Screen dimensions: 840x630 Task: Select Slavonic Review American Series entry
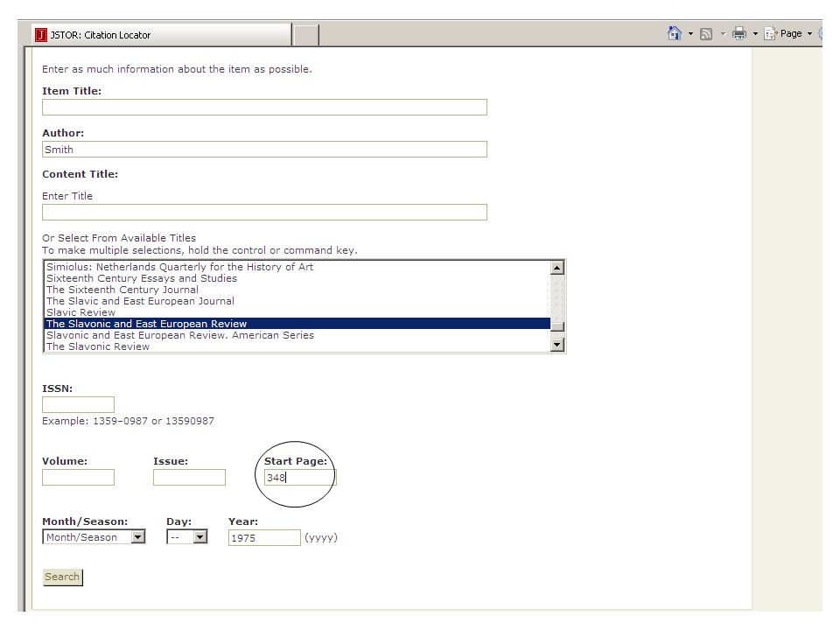[x=297, y=335]
